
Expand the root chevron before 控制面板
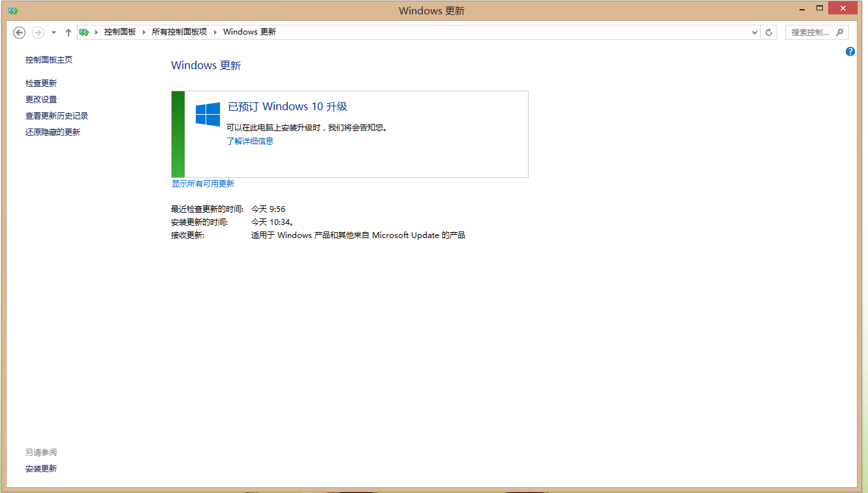tap(97, 32)
